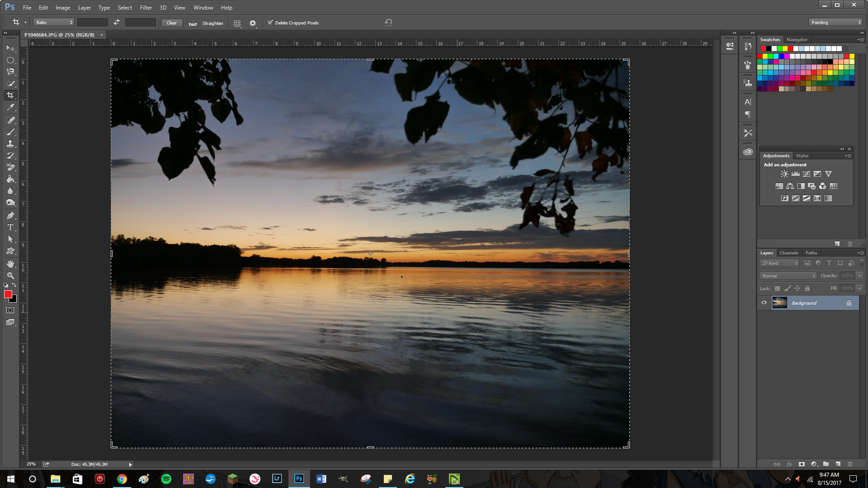Select the Type tool
The image size is (868, 488).
coord(10,227)
